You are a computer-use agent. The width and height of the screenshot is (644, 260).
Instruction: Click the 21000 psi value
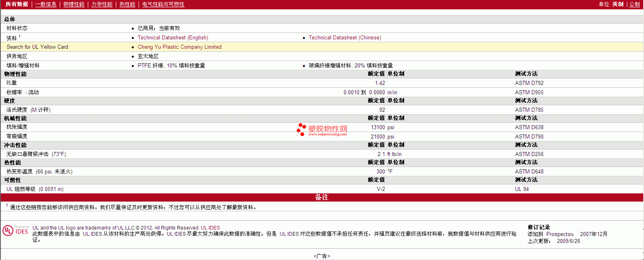tap(382, 136)
